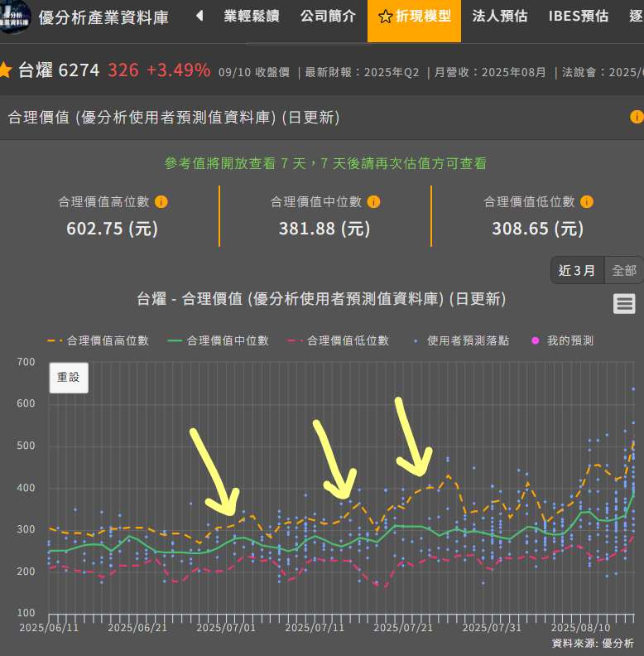Click the 2025/07/01 x-axis label

tap(226, 628)
